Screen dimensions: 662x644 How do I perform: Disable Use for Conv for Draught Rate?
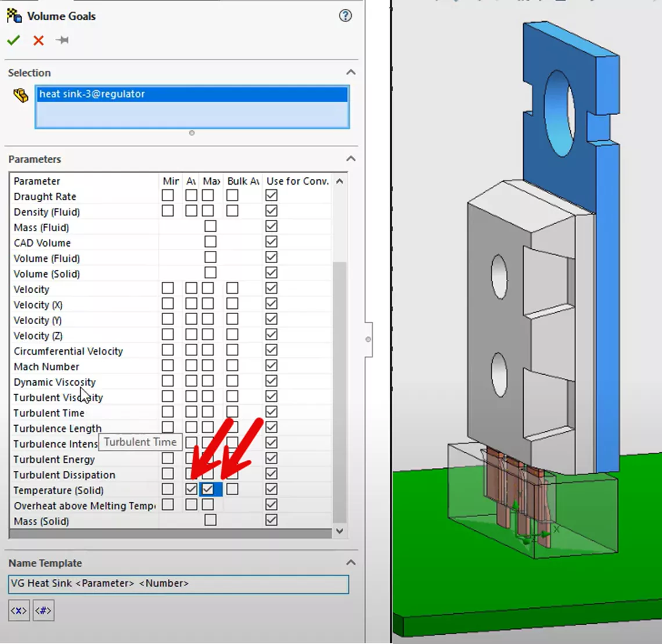point(271,195)
